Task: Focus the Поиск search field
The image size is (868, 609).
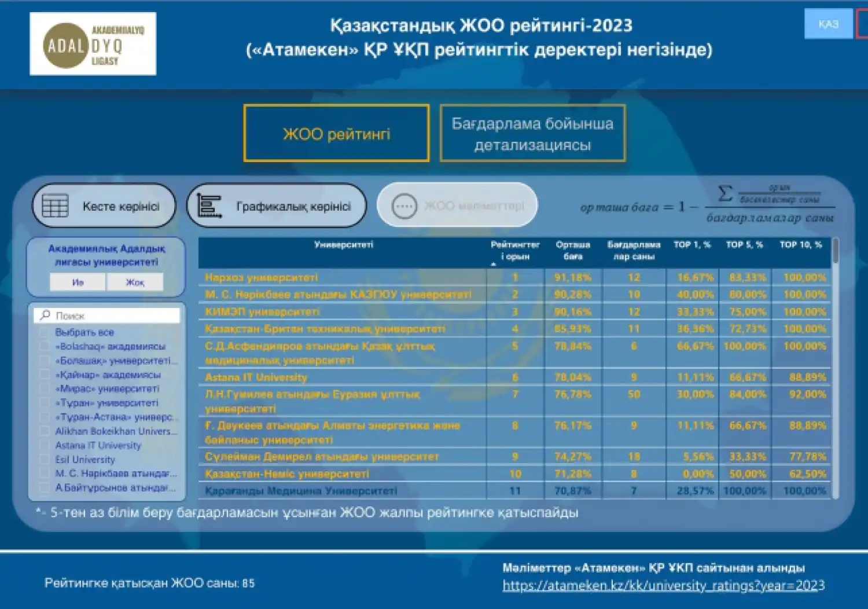Action: tap(107, 315)
